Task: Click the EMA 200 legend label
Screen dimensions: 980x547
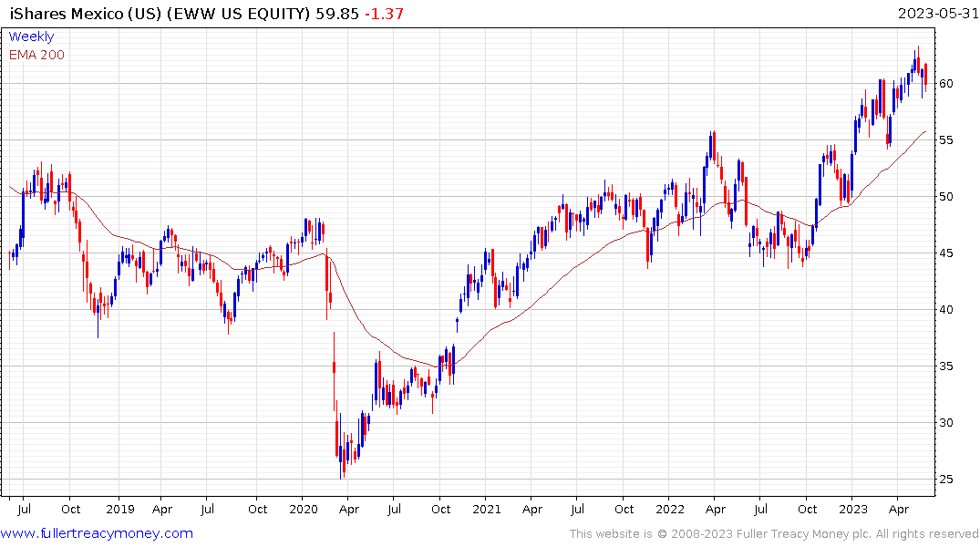Action: click(36, 55)
